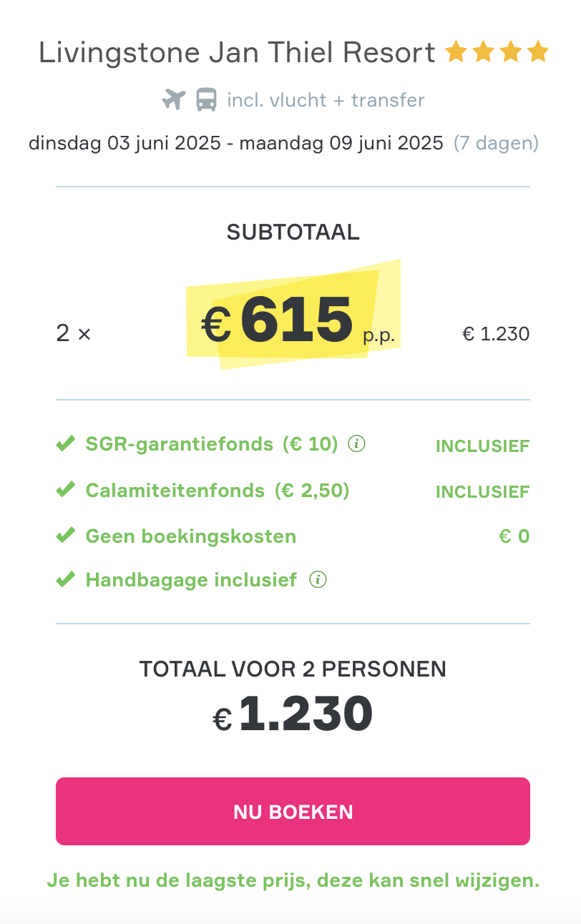Click the Geen boekingskosten label

pos(190,536)
